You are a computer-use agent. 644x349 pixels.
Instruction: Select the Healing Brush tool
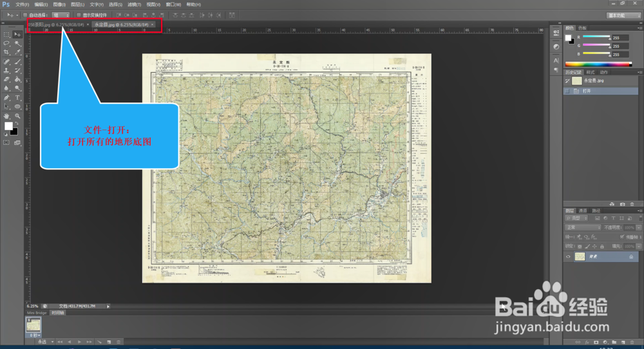coord(6,62)
